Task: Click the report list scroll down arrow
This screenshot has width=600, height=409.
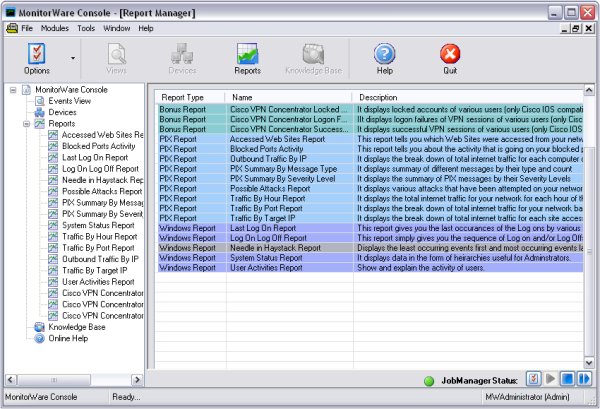Action: pos(589,362)
